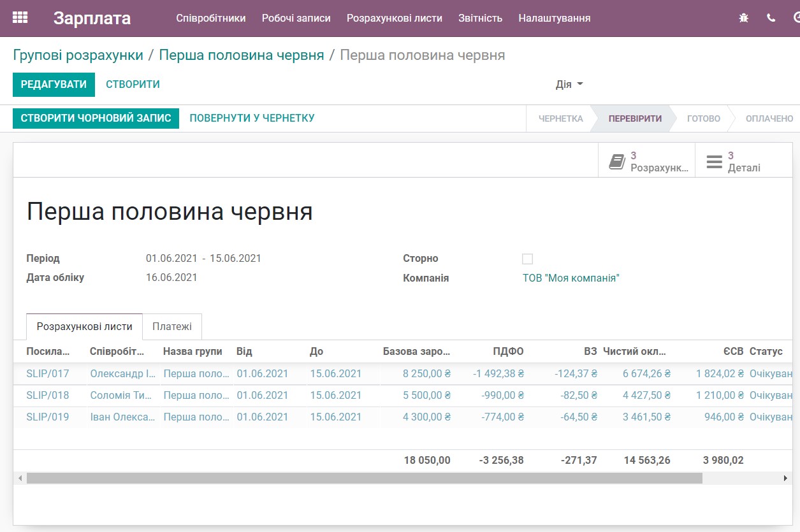Open the Робочі записи menu
Viewport: 800px width, 532px height.
pos(296,18)
